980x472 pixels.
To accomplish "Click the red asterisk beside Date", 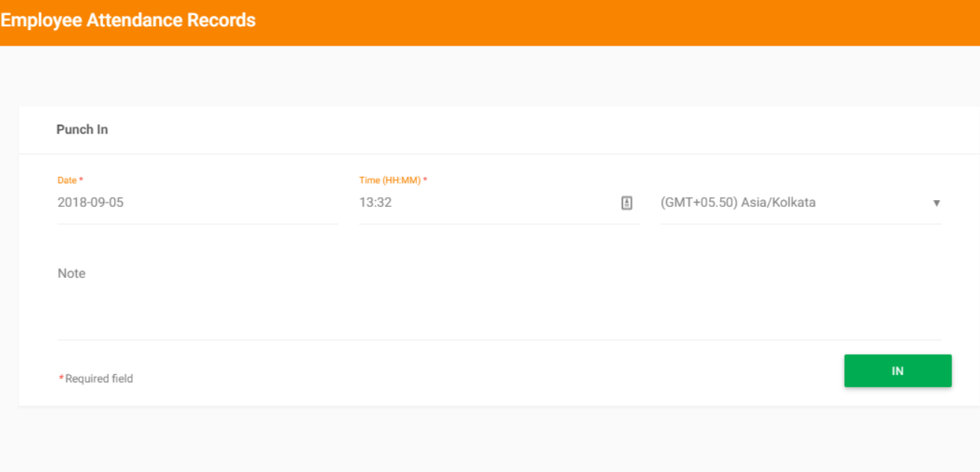I will pos(81,180).
